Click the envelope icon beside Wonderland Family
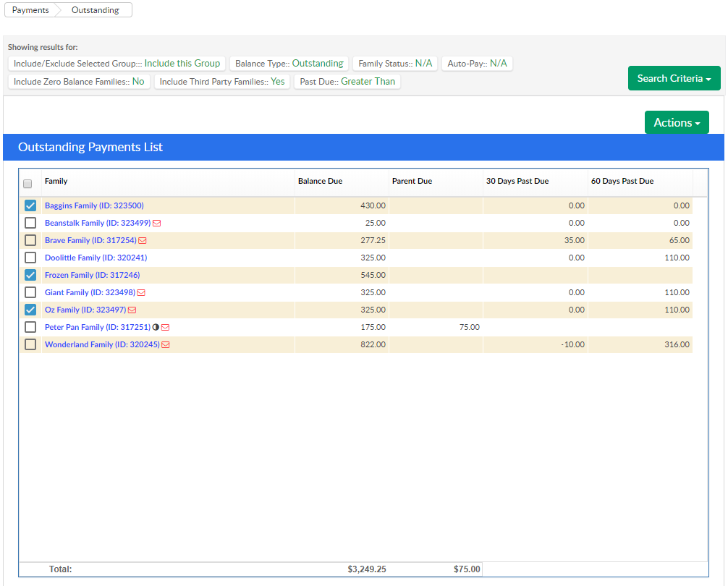This screenshot has height=586, width=728. pos(166,344)
